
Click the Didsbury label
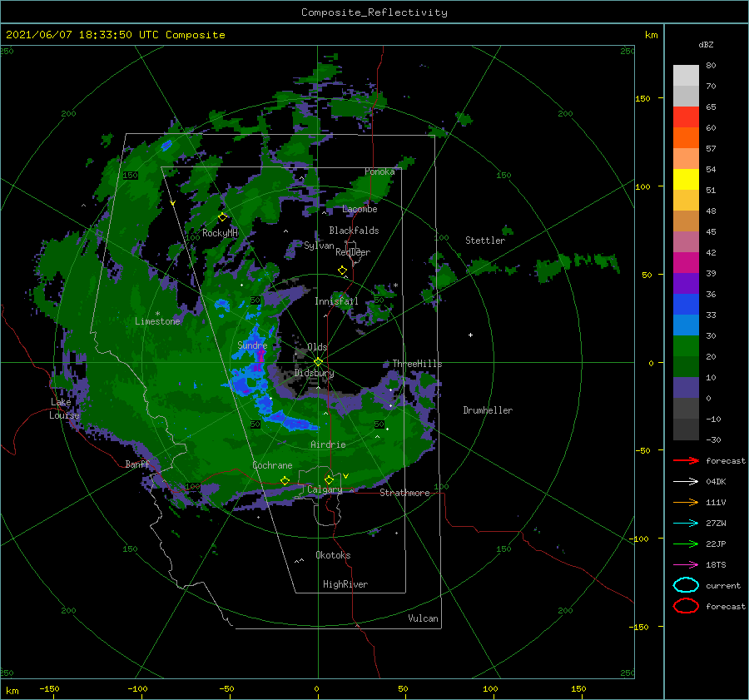314,373
